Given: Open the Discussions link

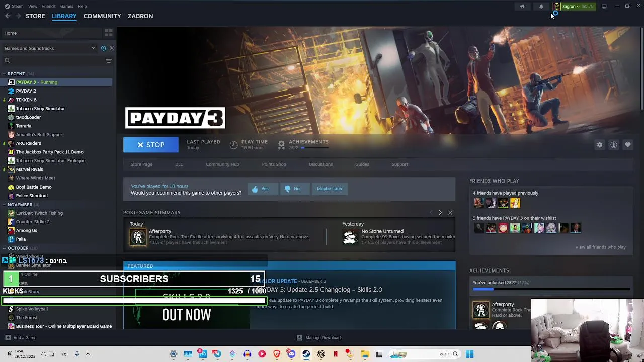Looking at the screenshot, I should [x=320, y=164].
